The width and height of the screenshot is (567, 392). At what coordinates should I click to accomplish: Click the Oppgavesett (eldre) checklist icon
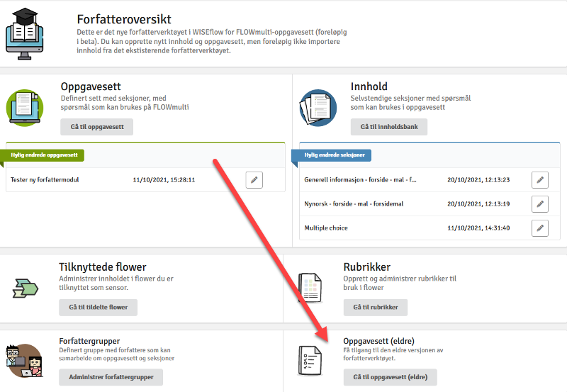[x=310, y=361]
